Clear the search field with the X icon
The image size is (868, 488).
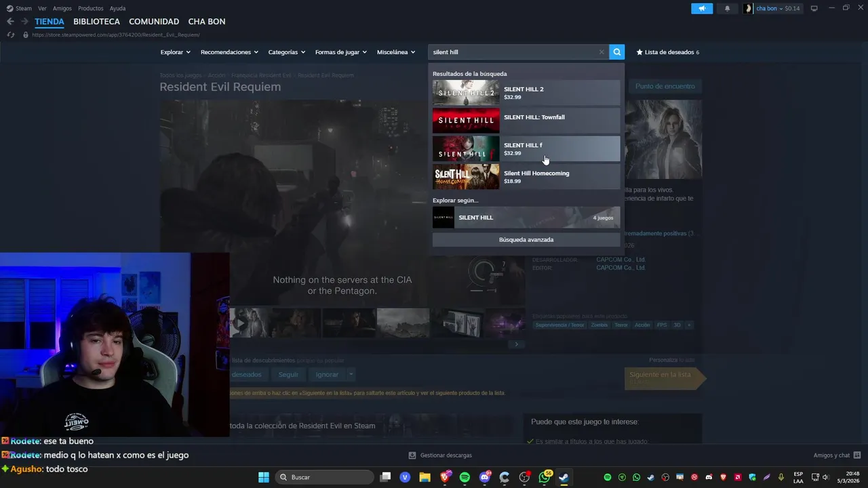[x=601, y=52]
